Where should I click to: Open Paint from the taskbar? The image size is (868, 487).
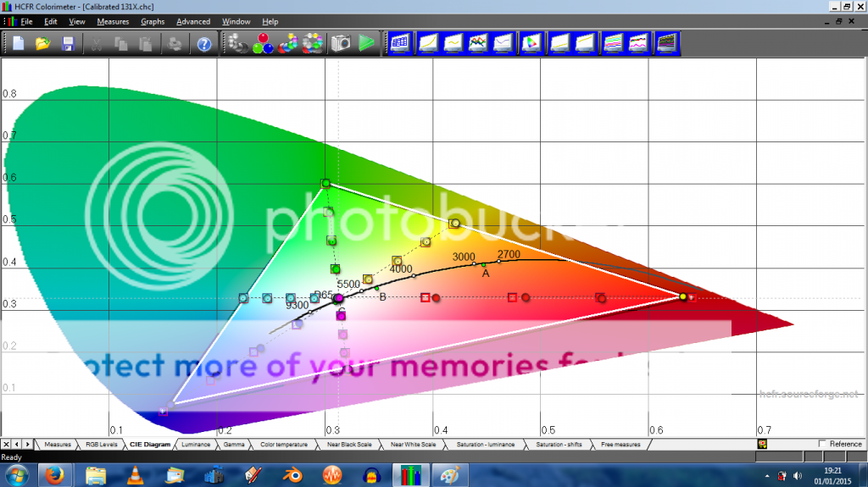coord(449,475)
